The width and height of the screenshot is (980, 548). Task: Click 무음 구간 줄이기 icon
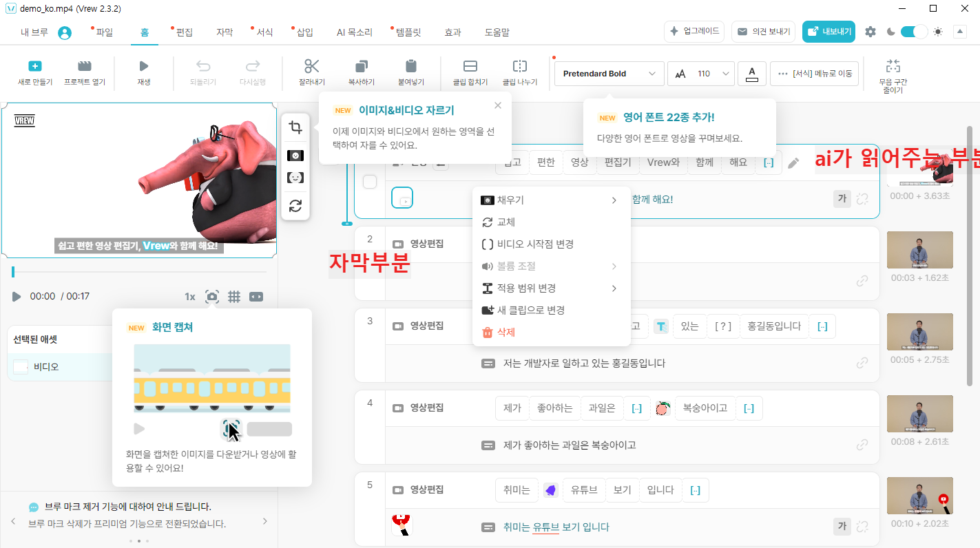893,66
